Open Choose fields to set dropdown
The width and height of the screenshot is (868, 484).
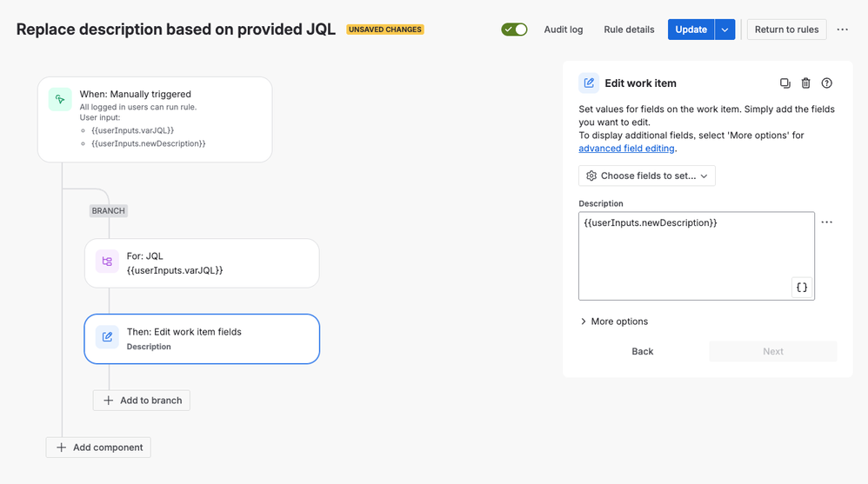tap(646, 176)
